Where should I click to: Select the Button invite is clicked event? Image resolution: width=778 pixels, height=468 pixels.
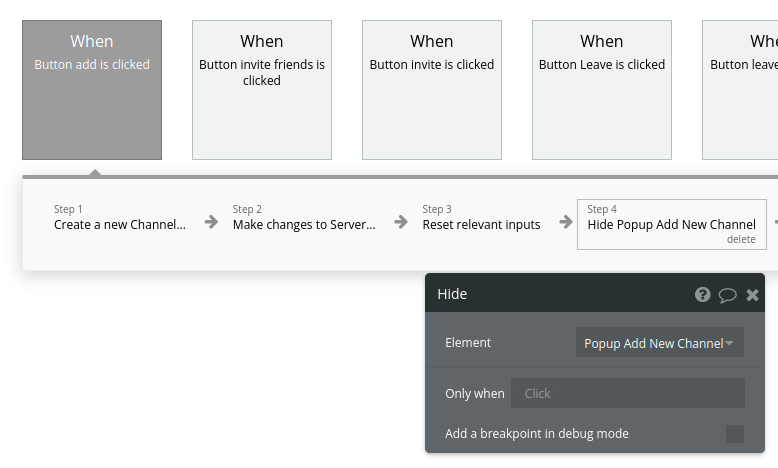click(432, 90)
